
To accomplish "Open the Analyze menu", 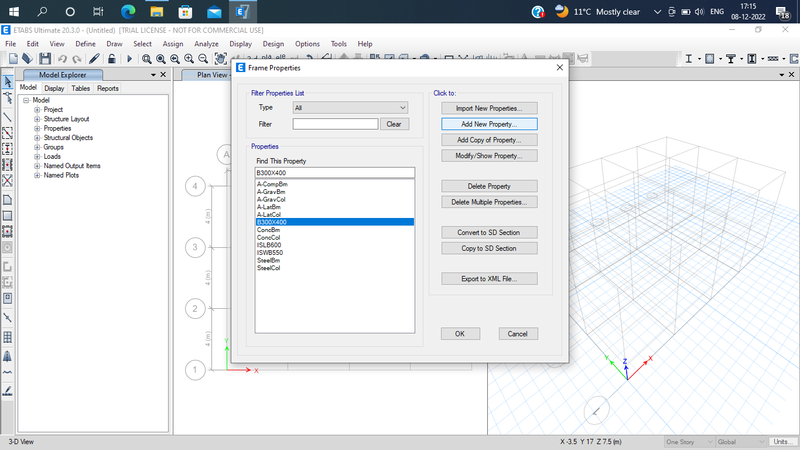I will (x=206, y=44).
